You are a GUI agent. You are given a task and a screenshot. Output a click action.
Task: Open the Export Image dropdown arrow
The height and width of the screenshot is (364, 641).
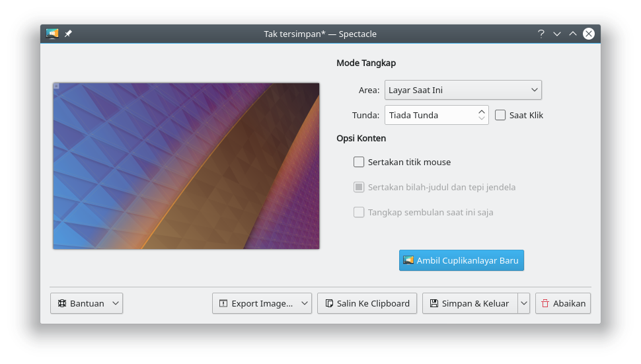point(305,303)
